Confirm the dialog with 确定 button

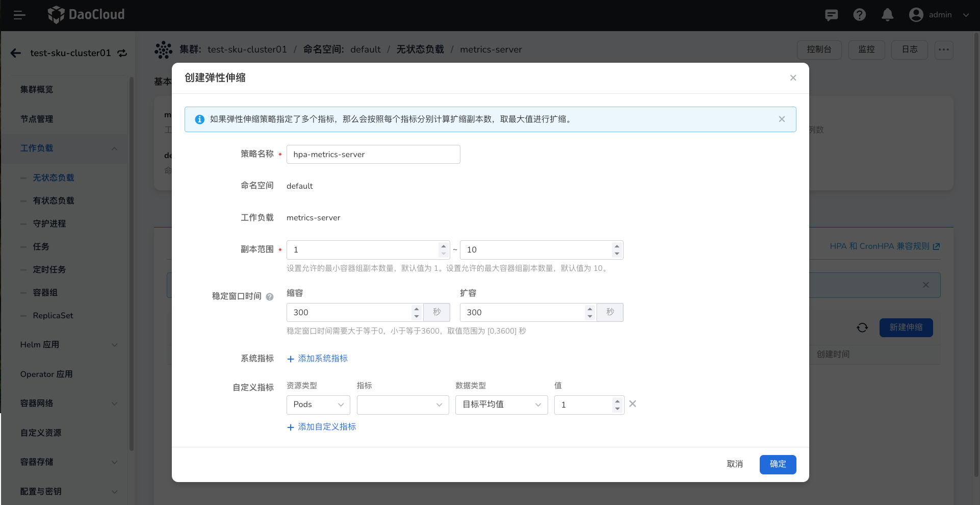778,464
